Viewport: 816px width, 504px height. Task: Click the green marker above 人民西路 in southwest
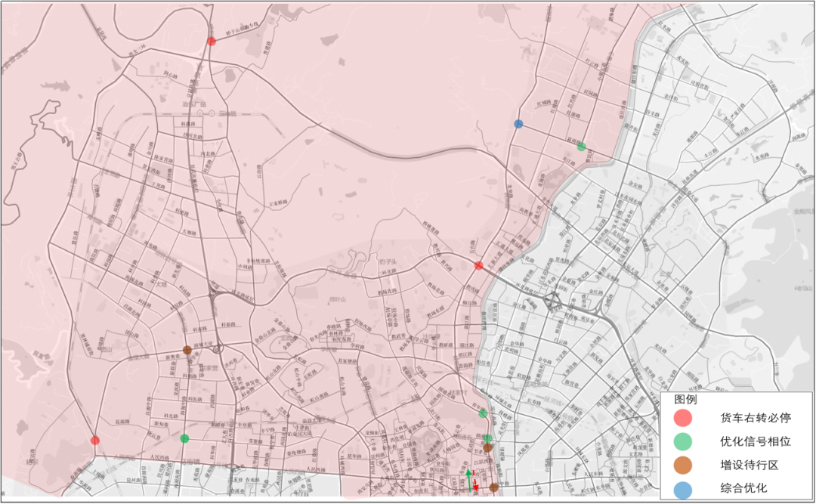tap(184, 438)
